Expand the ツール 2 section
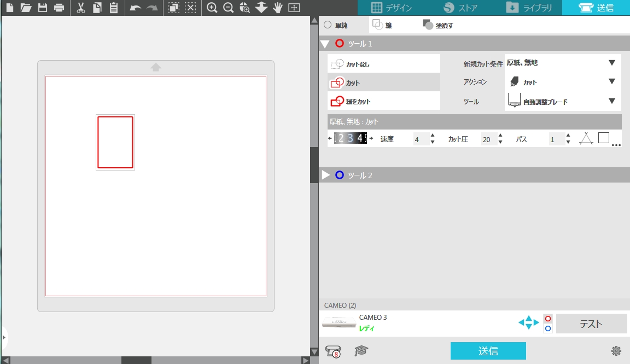This screenshot has width=630, height=364. tap(326, 175)
